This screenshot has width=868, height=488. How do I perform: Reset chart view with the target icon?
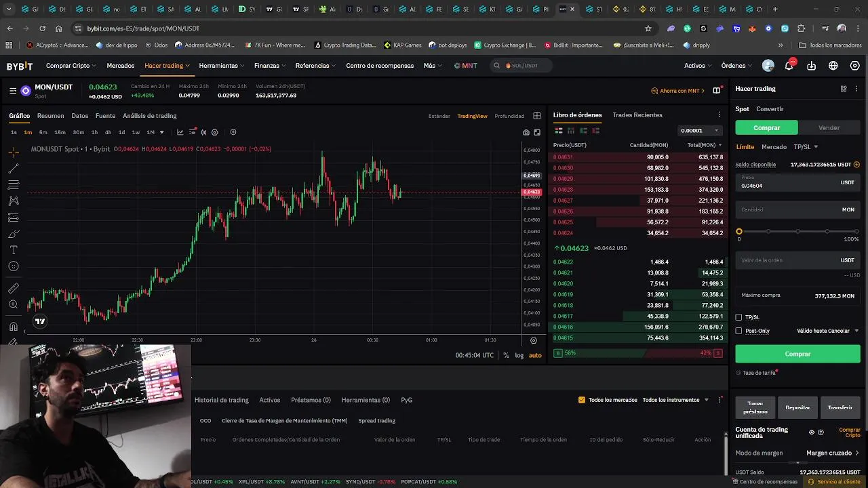click(534, 340)
